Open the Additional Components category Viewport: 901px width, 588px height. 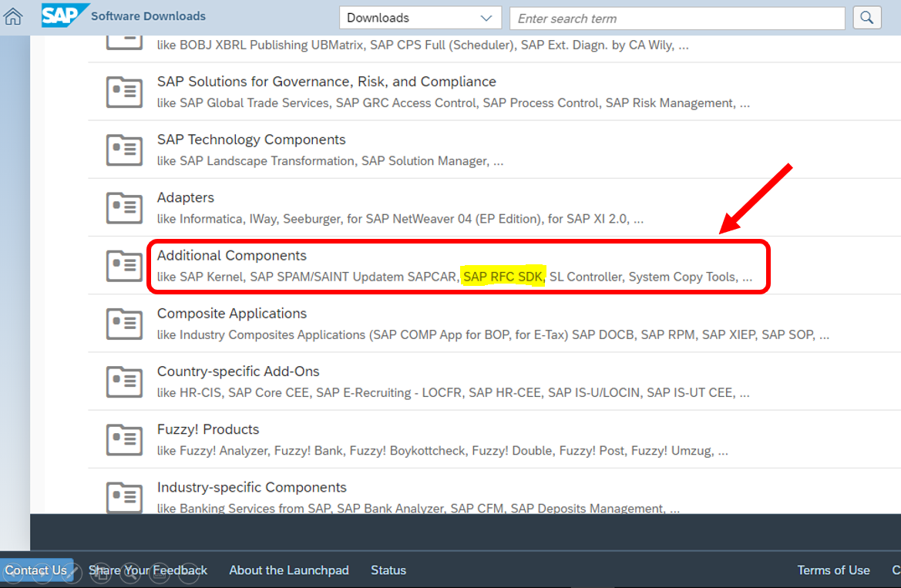click(x=231, y=256)
